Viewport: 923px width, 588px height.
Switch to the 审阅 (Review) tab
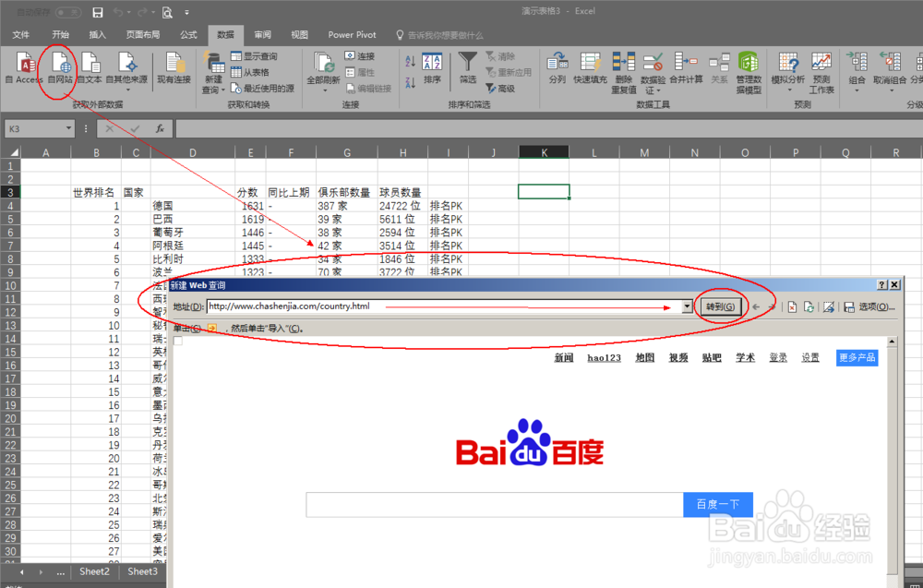[x=262, y=35]
